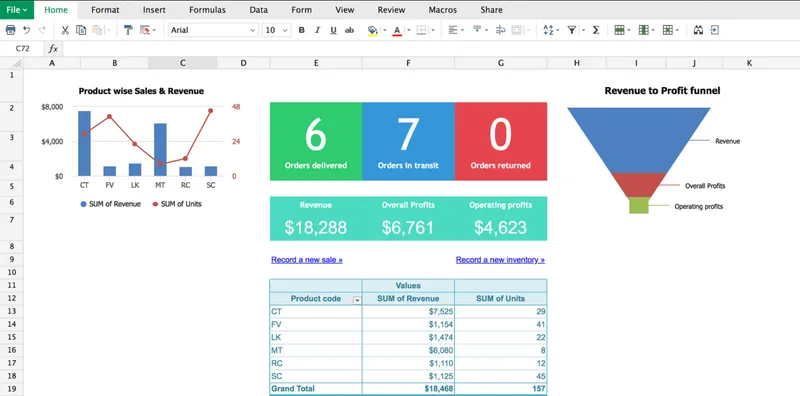The height and width of the screenshot is (396, 800).
Task: Toggle strikethrough formatting
Action: click(x=349, y=30)
